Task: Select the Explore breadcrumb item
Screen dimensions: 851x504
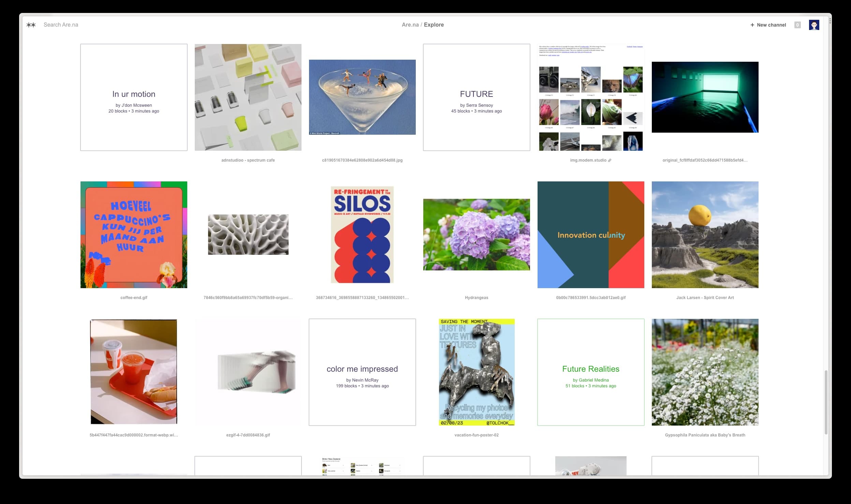Action: pos(434,25)
